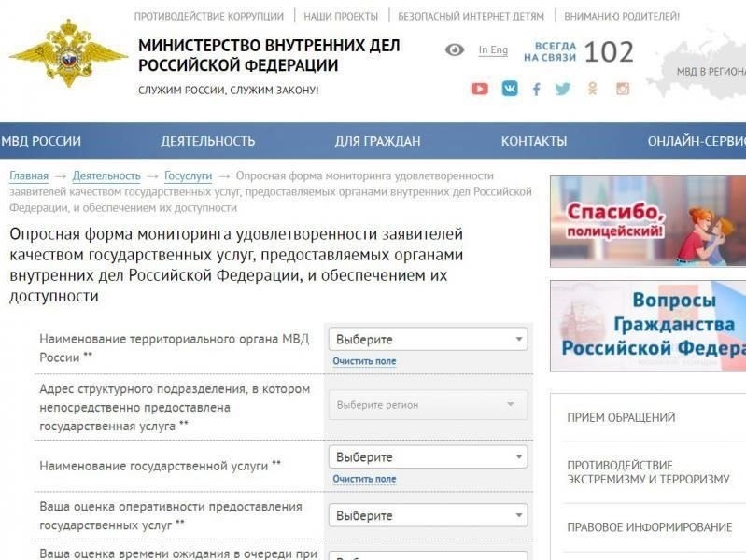Open НАШИ ПРОЕКТЫ top link
The width and height of the screenshot is (746, 560).
(x=341, y=16)
